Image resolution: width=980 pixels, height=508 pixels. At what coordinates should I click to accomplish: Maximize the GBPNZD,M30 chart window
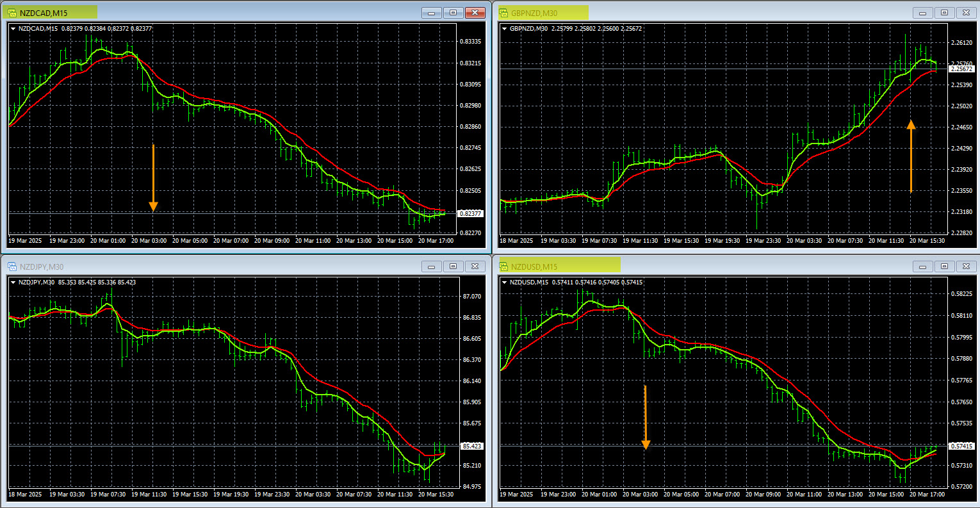tap(944, 13)
